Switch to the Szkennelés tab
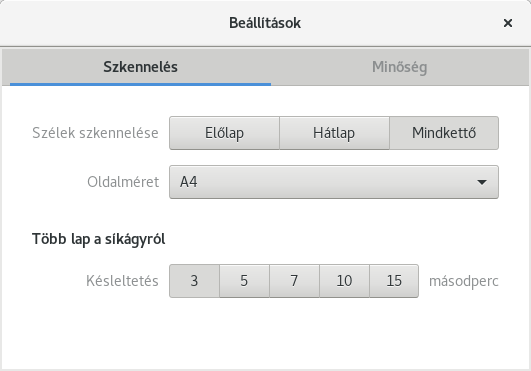 (140, 67)
